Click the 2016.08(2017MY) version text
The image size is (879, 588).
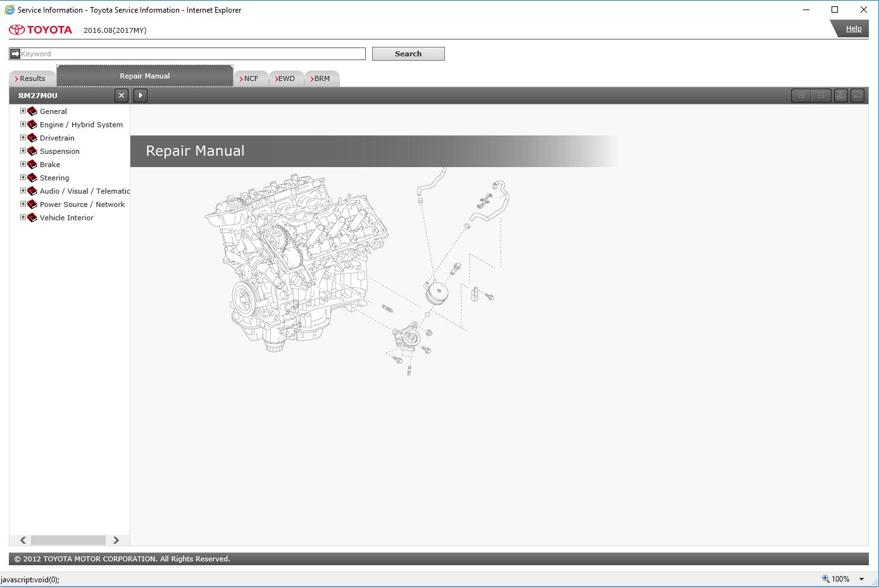click(x=115, y=30)
